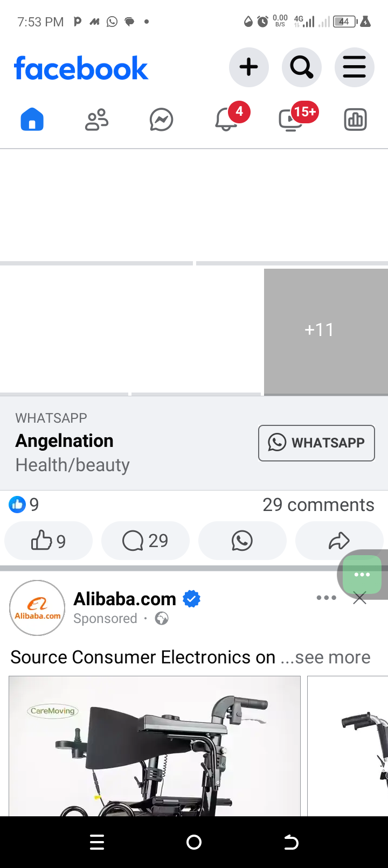The height and width of the screenshot is (868, 388).
Task: Open the hamburger menu icon
Action: click(354, 67)
